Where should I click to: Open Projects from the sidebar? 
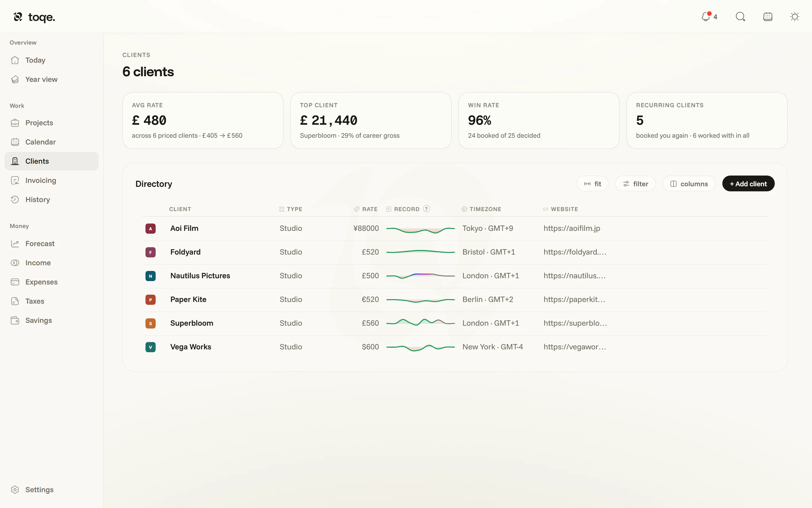pyautogui.click(x=51, y=123)
